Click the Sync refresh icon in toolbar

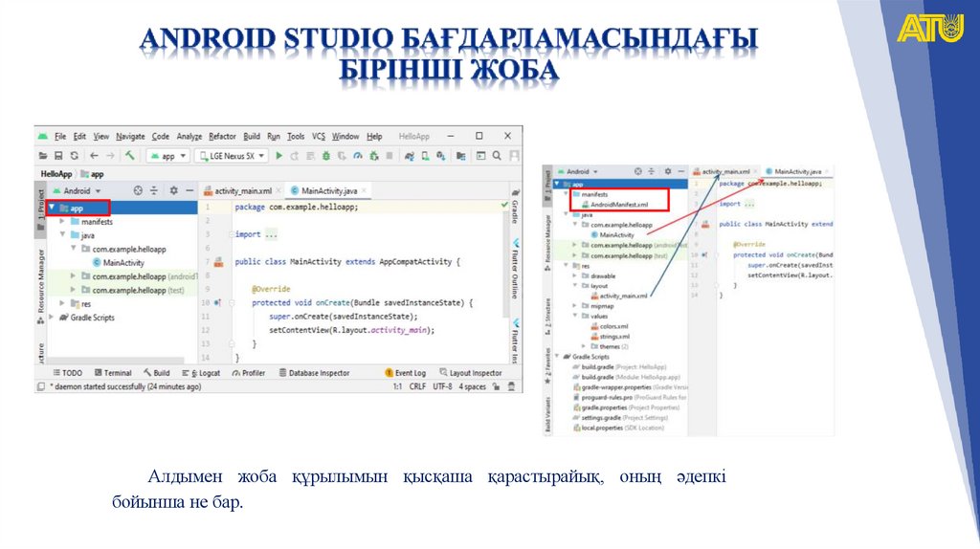75,156
